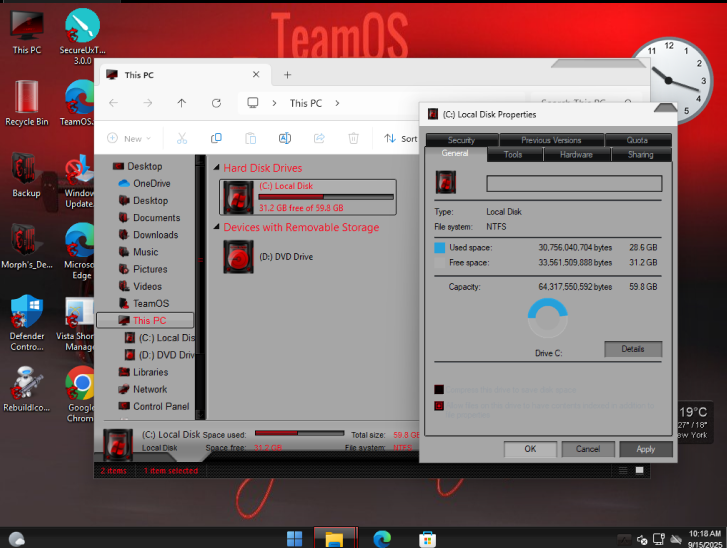Click the drive label input field
727x548 pixels.
574,184
